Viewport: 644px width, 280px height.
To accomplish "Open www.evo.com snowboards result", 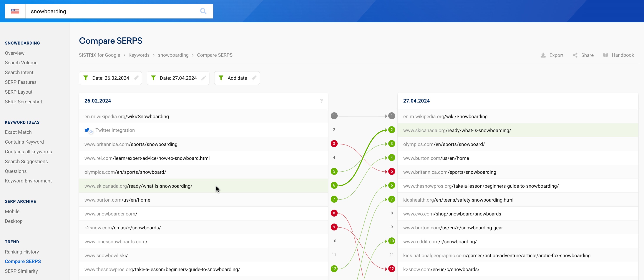I will pyautogui.click(x=452, y=214).
